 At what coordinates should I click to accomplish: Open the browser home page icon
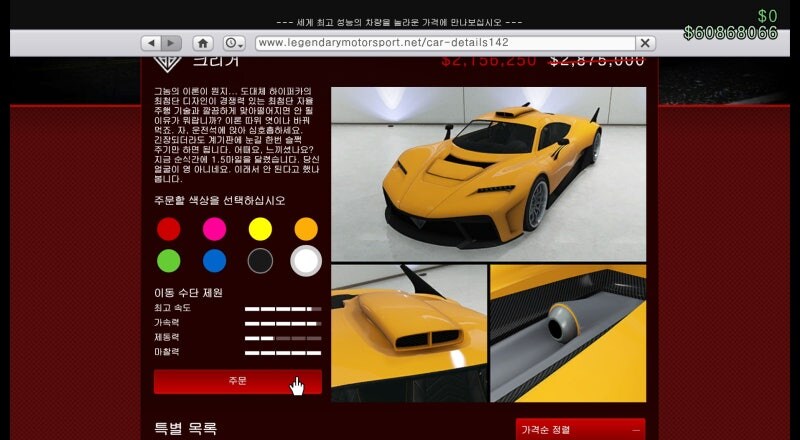[203, 43]
